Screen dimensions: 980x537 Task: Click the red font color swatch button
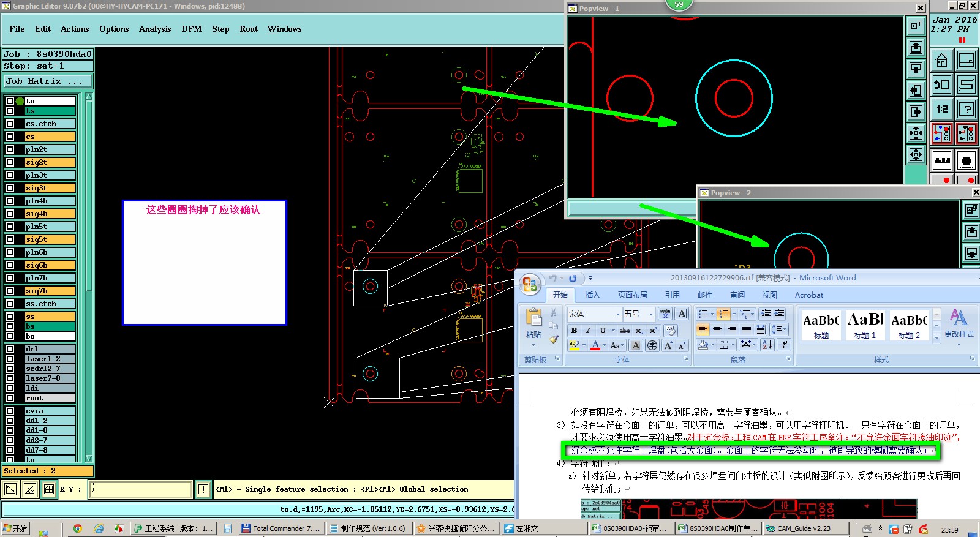pos(595,345)
